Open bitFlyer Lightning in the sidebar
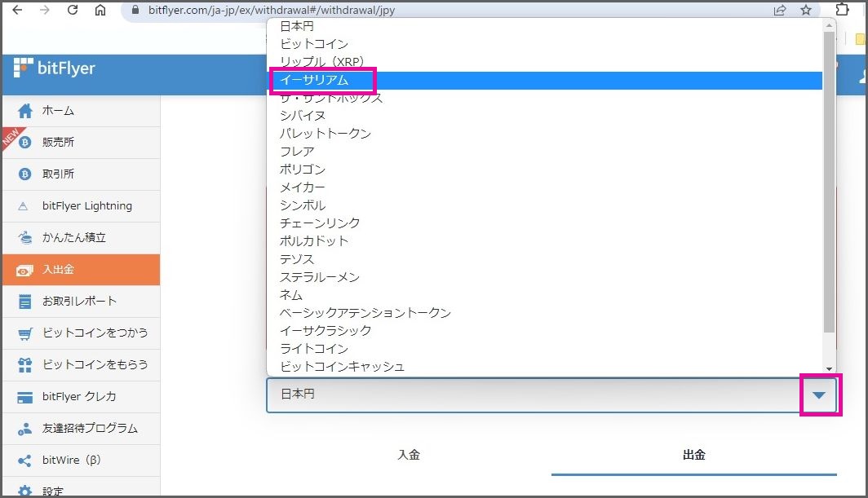 pos(82,206)
